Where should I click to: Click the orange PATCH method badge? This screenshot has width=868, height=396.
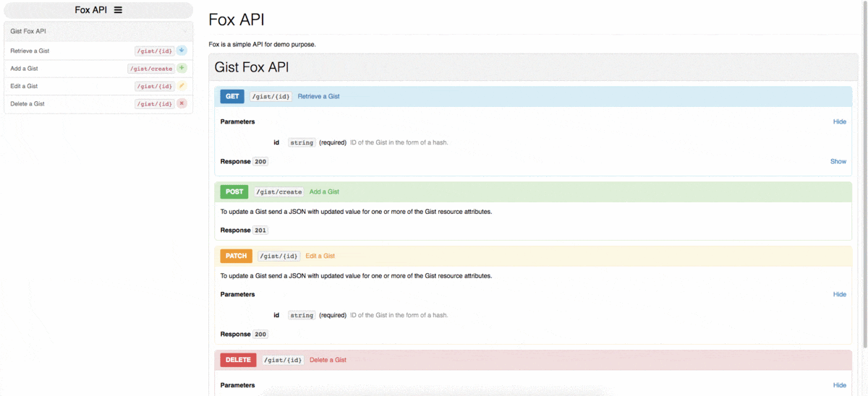[x=236, y=256]
